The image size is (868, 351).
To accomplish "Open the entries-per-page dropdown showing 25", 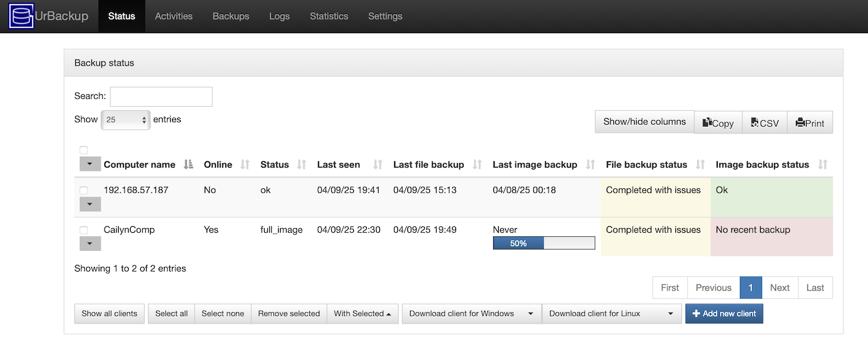I will (x=125, y=120).
